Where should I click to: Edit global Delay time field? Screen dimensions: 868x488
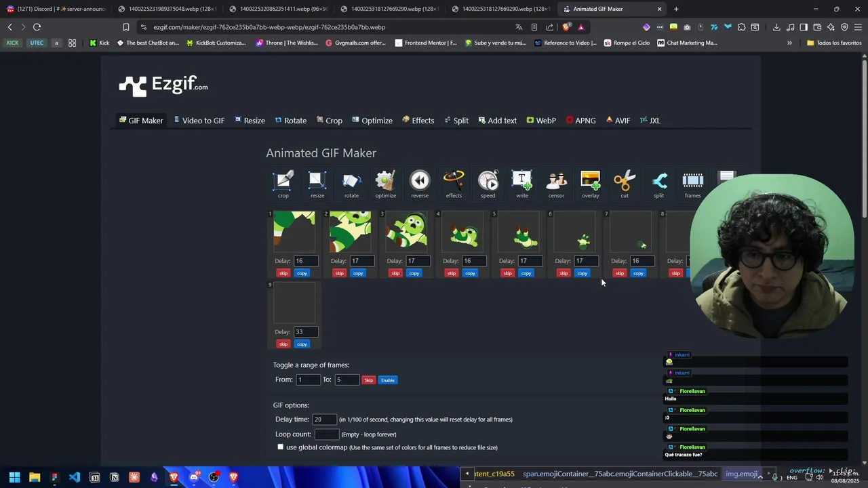[324, 420]
